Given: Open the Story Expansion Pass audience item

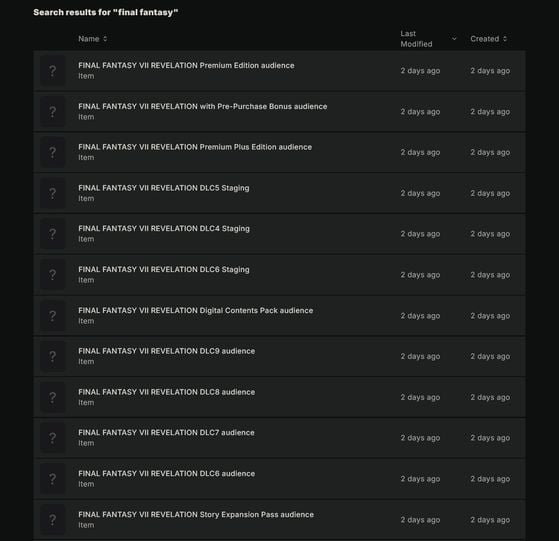Looking at the screenshot, I should tap(196, 515).
